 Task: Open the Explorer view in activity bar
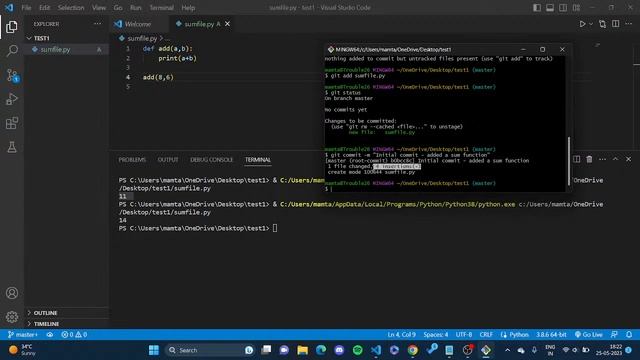(12, 27)
